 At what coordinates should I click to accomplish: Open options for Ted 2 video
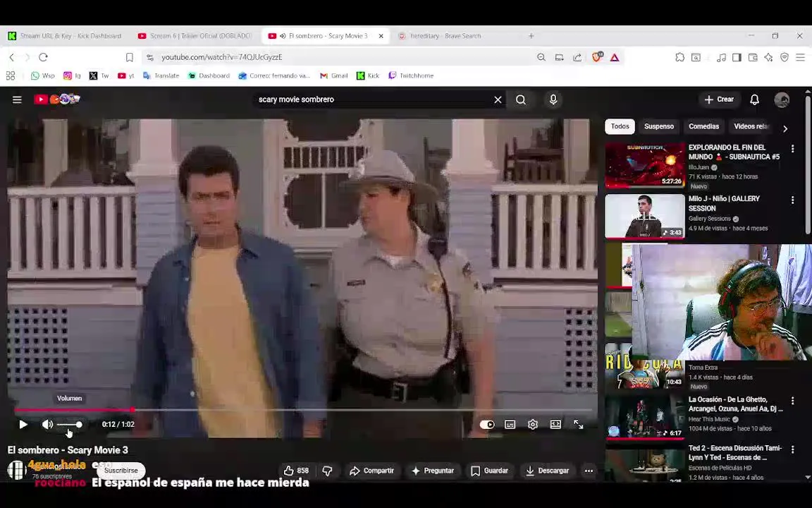tap(792, 449)
